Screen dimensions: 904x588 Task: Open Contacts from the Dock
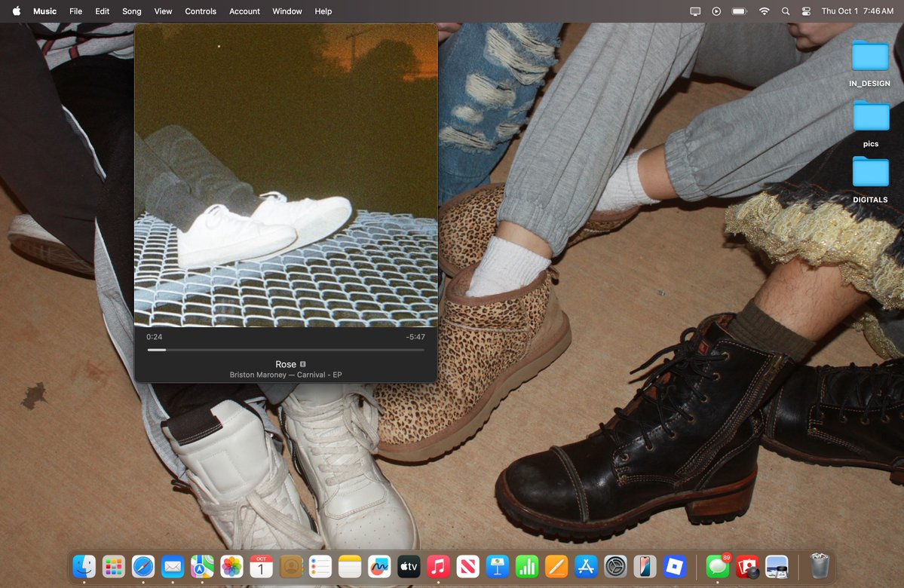click(x=290, y=567)
